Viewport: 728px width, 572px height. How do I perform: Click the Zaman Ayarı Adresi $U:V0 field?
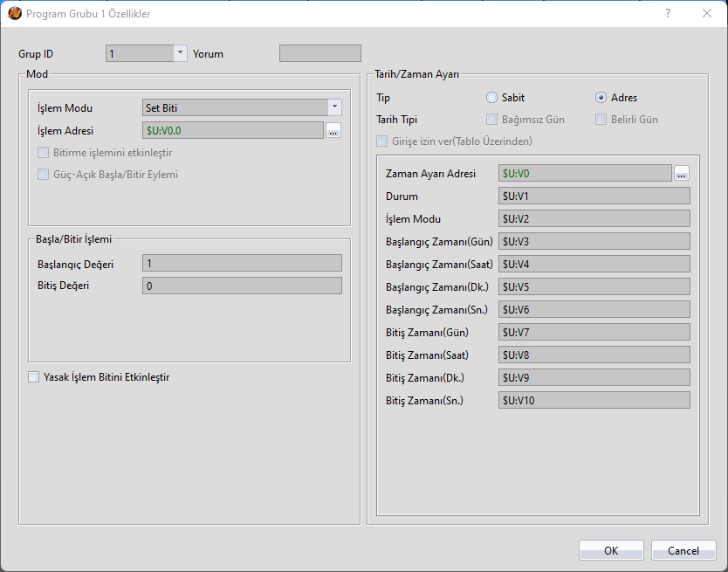pyautogui.click(x=585, y=173)
